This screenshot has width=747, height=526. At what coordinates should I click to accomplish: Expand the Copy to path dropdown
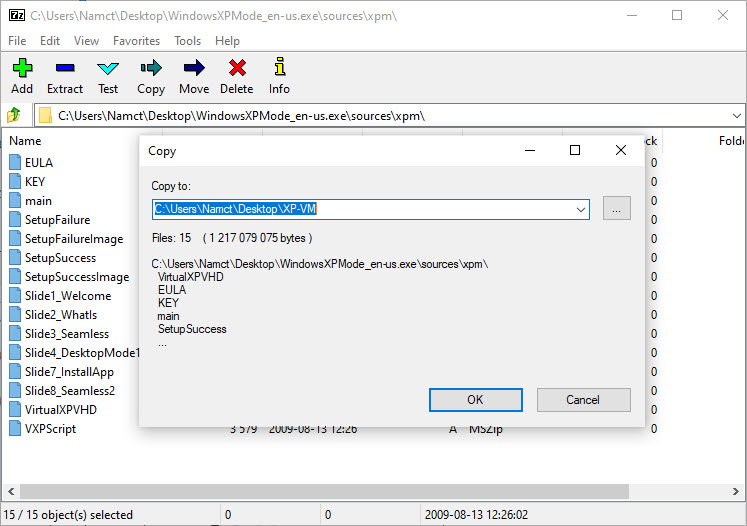[581, 210]
